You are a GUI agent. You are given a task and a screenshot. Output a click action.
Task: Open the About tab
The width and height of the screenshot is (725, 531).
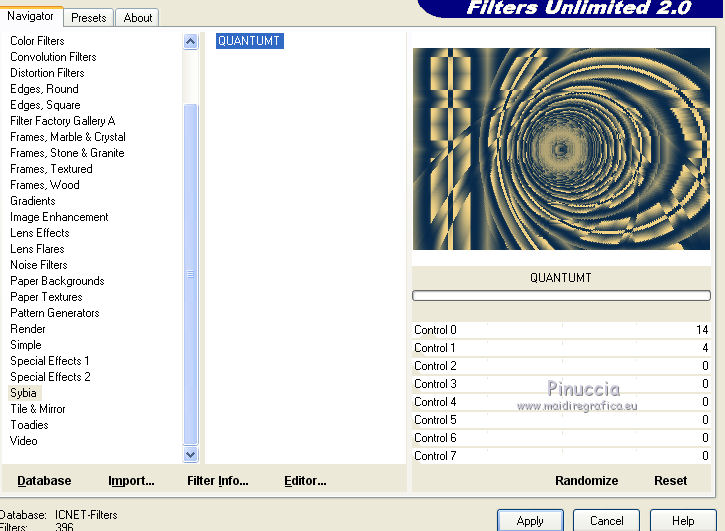point(137,18)
